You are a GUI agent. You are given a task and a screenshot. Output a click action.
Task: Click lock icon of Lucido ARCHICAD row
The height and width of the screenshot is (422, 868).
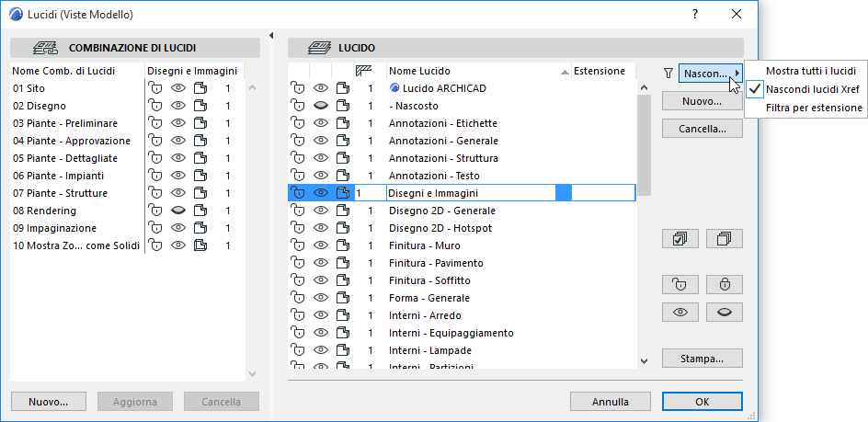coord(298,88)
